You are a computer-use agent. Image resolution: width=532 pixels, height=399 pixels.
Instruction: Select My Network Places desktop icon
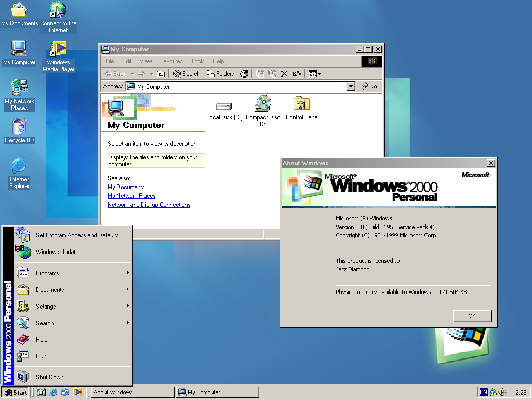(x=19, y=96)
